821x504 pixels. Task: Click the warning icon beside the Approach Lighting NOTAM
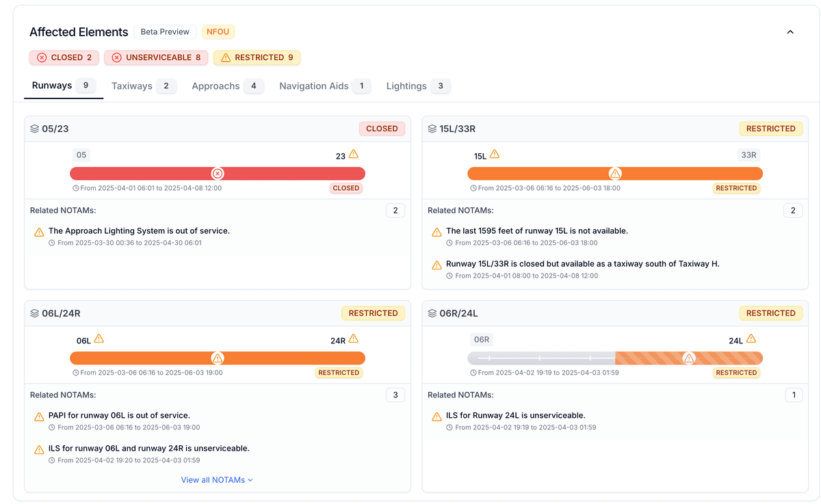click(x=40, y=233)
